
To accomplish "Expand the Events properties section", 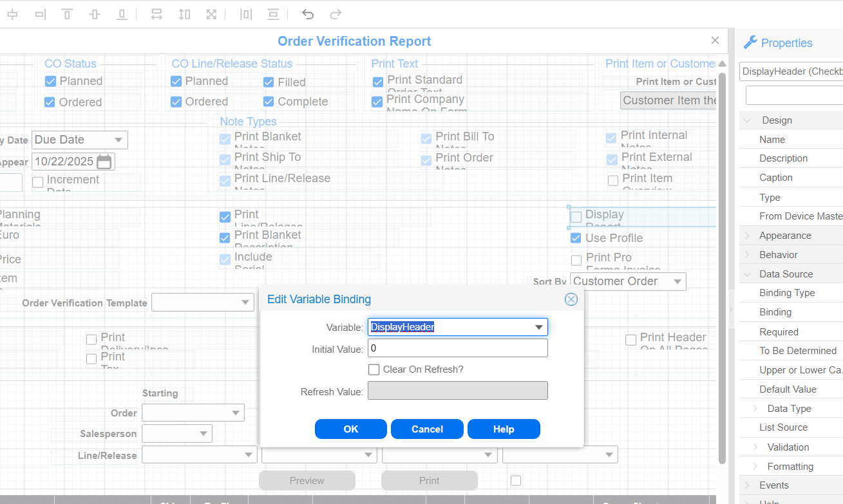I will (x=748, y=485).
